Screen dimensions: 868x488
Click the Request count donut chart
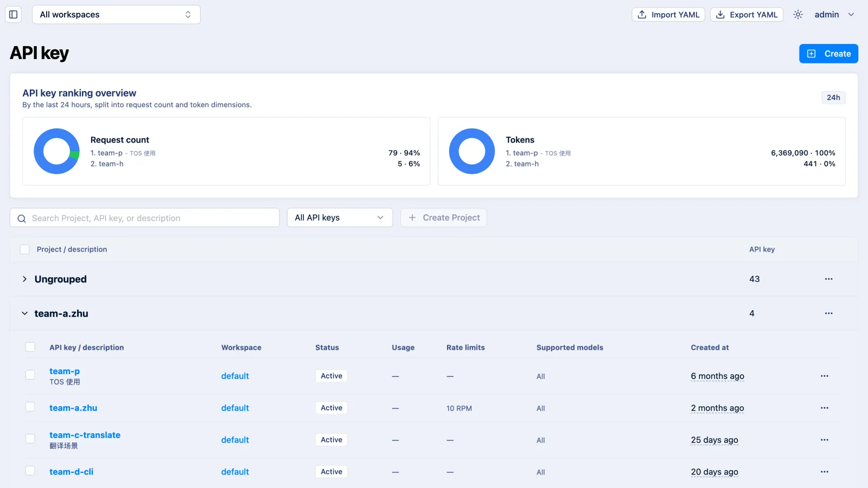pos(57,151)
